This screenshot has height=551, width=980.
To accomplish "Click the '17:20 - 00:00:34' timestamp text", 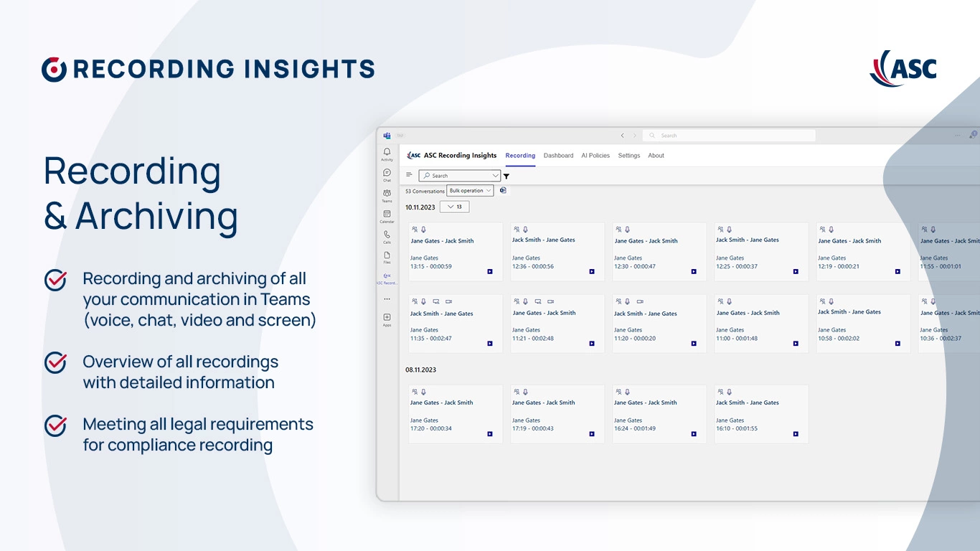I will [431, 429].
